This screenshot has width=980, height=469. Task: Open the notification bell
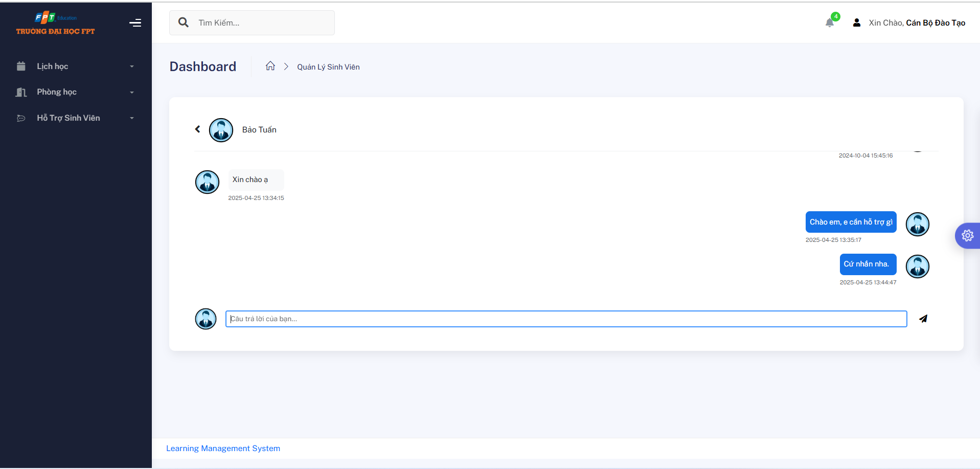pos(829,23)
